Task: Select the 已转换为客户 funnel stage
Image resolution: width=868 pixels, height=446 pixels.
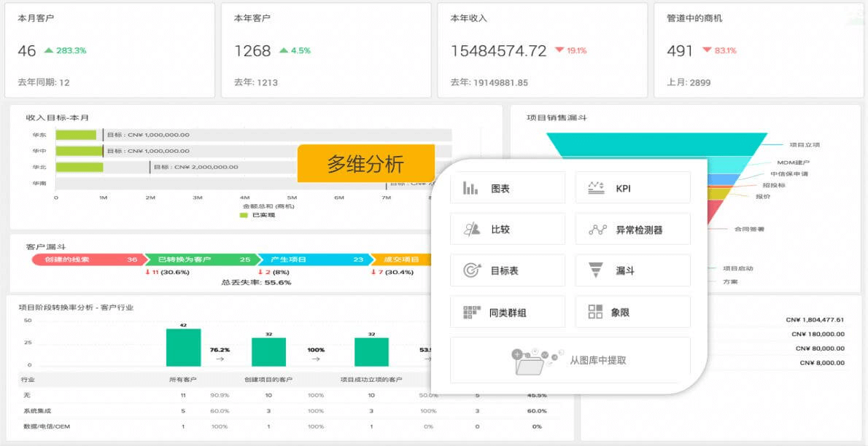Action: tap(198, 259)
